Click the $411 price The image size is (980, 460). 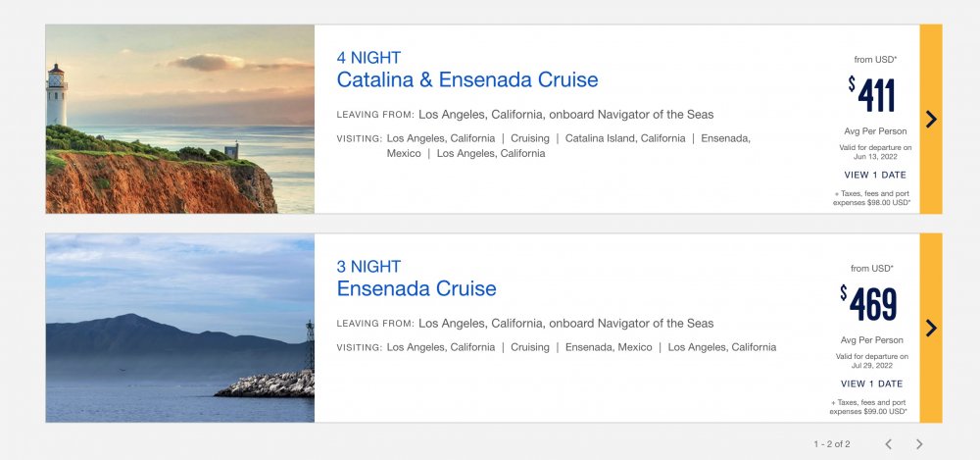tap(872, 95)
